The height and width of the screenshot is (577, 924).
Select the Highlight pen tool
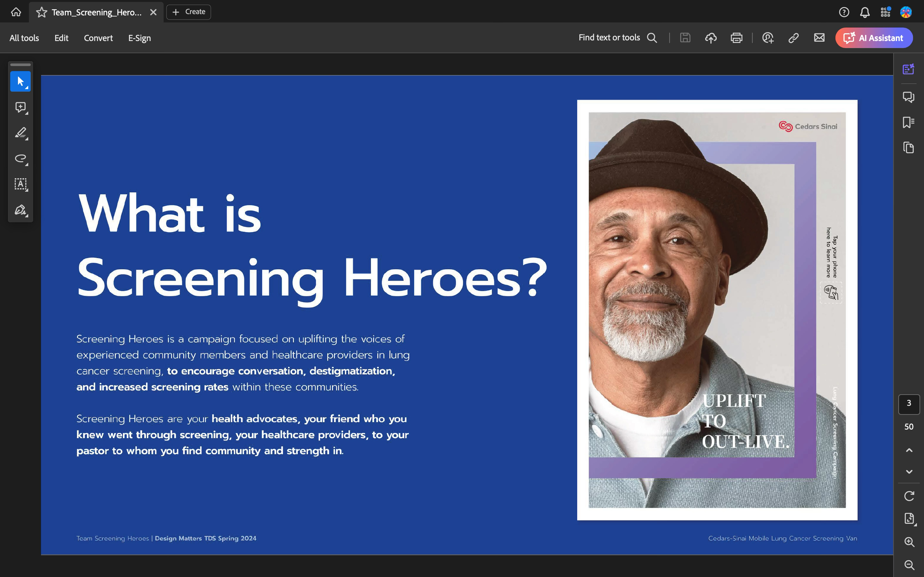coord(20,133)
